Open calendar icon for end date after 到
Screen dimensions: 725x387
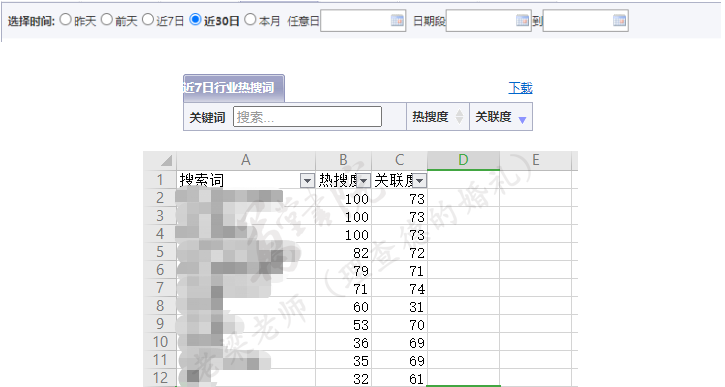pyautogui.click(x=619, y=20)
